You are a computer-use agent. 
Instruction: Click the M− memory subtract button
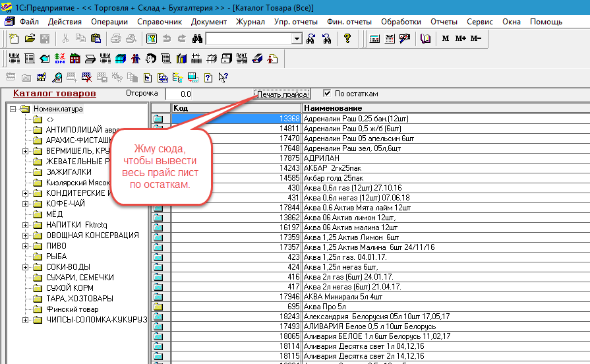(476, 38)
